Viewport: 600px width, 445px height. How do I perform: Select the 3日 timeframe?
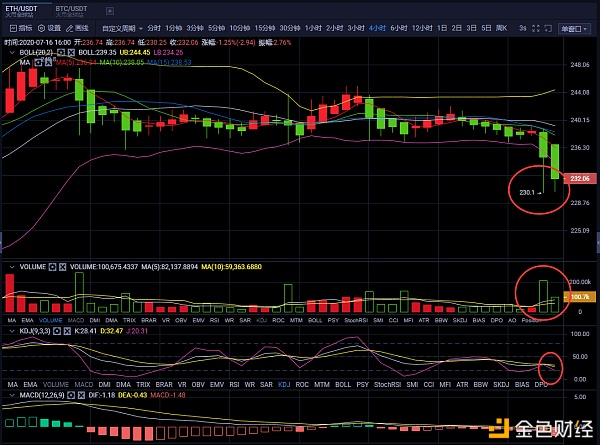click(471, 28)
